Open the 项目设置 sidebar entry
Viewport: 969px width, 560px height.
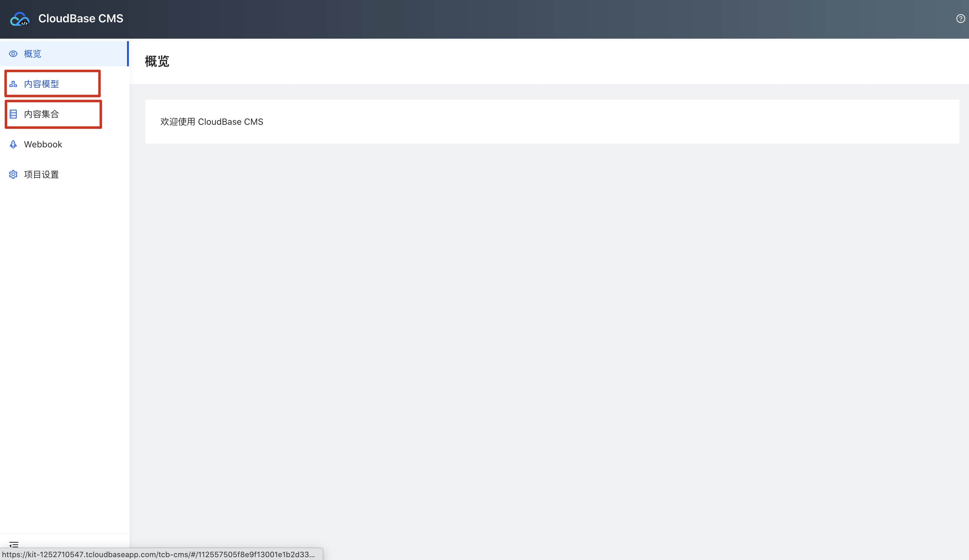click(x=42, y=174)
